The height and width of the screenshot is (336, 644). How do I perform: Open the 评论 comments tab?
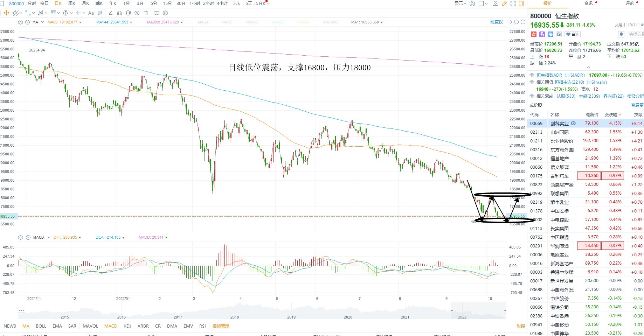(630, 3)
